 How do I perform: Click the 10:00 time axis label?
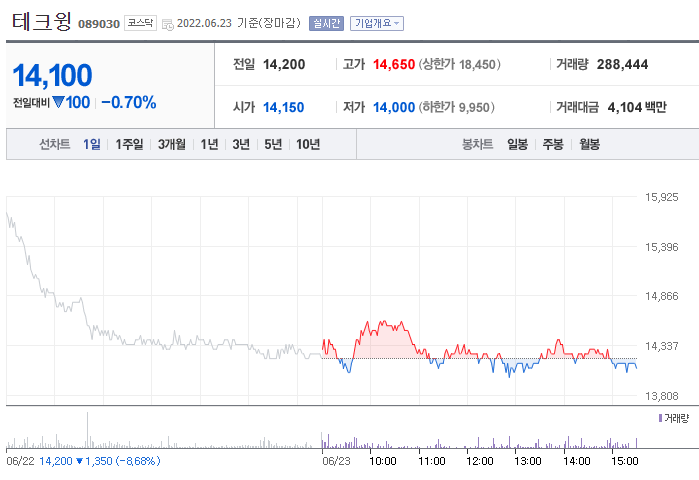point(383,461)
